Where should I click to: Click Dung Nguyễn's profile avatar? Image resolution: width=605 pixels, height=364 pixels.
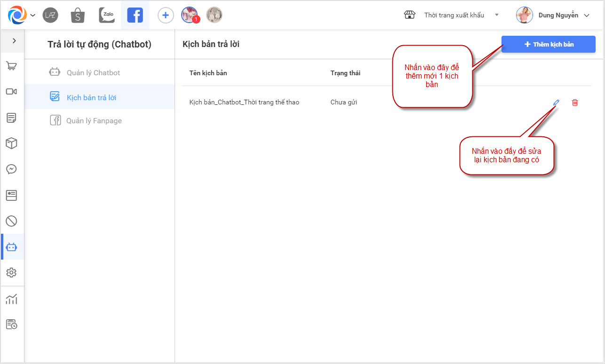[524, 15]
